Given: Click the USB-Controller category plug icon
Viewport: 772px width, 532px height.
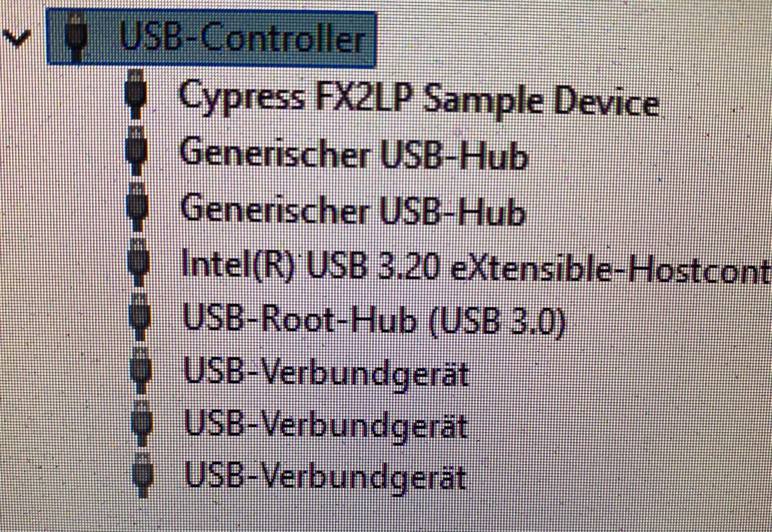Looking at the screenshot, I should coord(77,37).
